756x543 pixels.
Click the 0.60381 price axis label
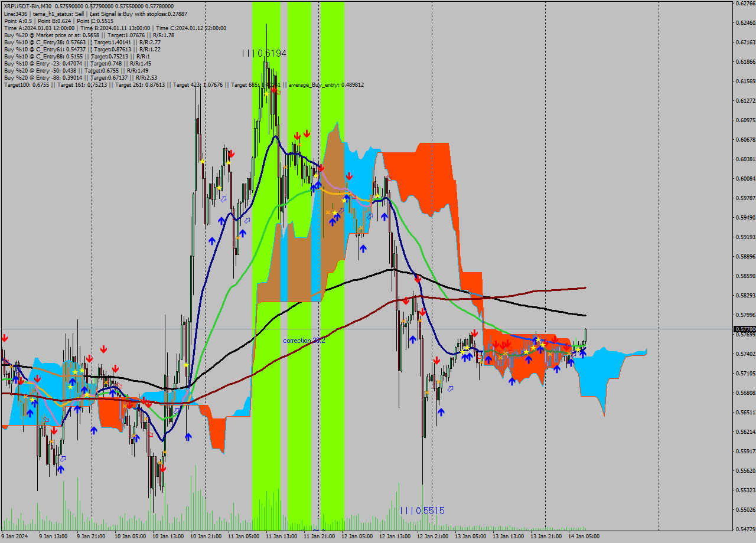[x=745, y=159]
